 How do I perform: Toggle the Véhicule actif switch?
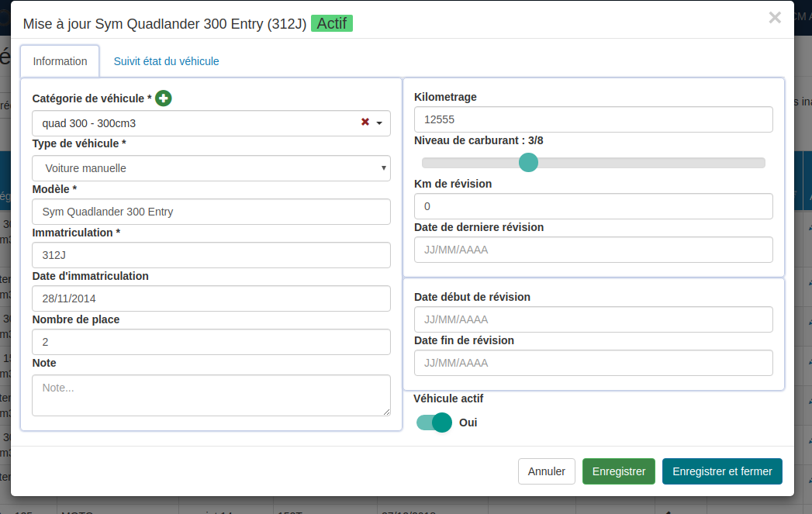pos(434,423)
